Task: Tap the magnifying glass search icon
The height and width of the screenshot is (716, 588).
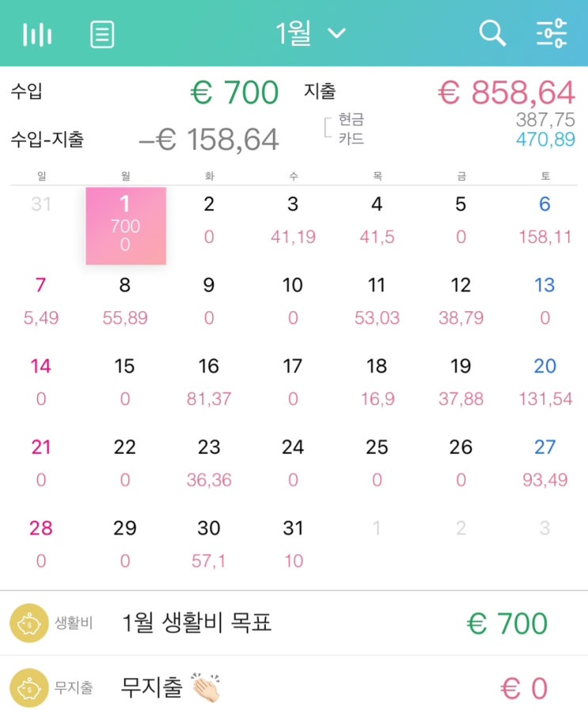Action: (492, 33)
